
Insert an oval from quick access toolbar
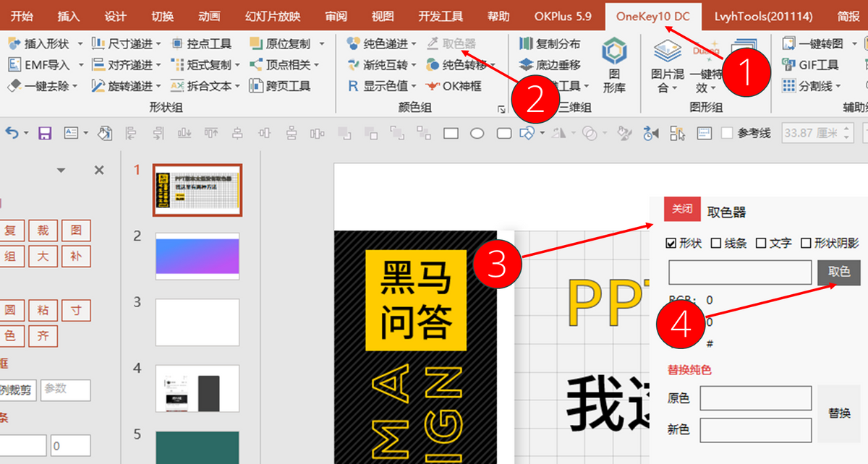coord(477,133)
